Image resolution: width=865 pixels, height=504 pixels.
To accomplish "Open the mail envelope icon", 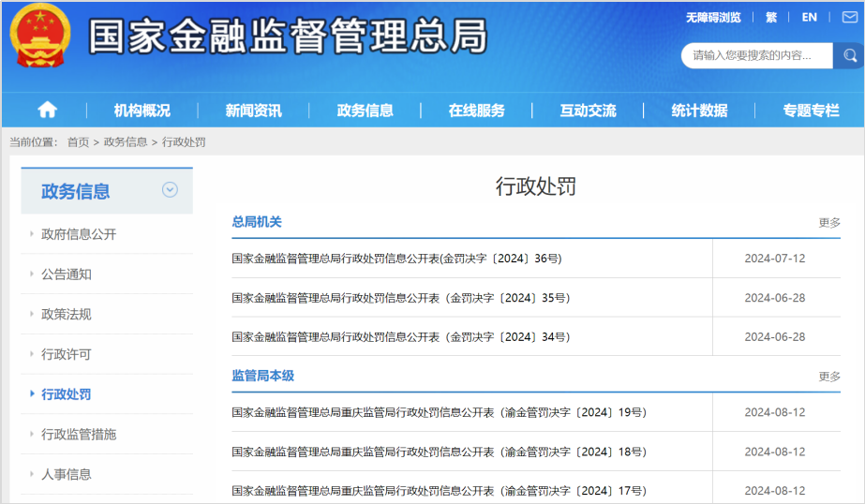I will click(x=850, y=17).
